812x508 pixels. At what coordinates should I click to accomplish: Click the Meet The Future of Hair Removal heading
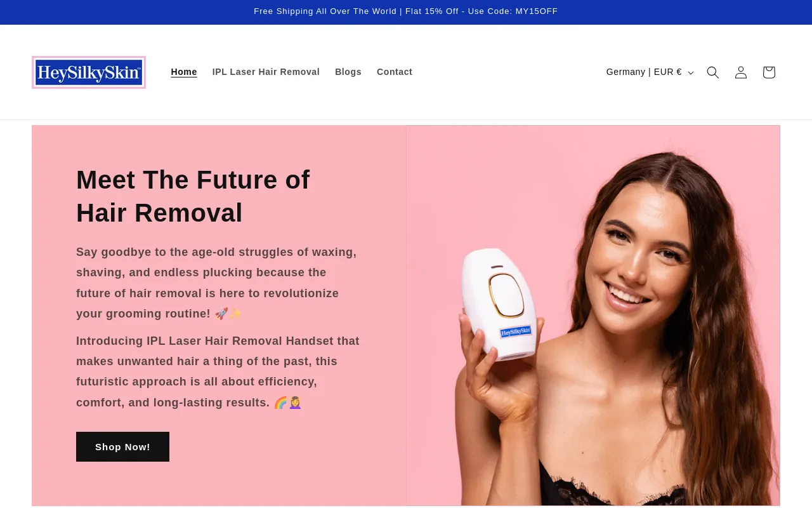(193, 196)
